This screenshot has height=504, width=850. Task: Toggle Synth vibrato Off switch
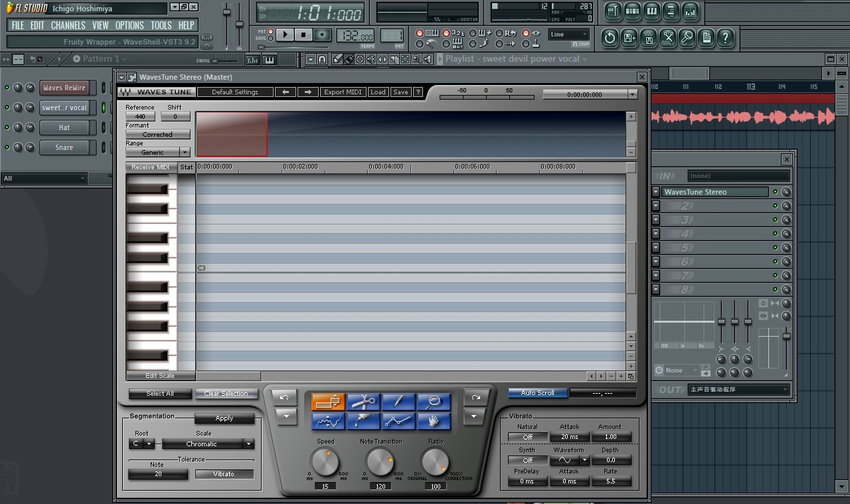527,460
